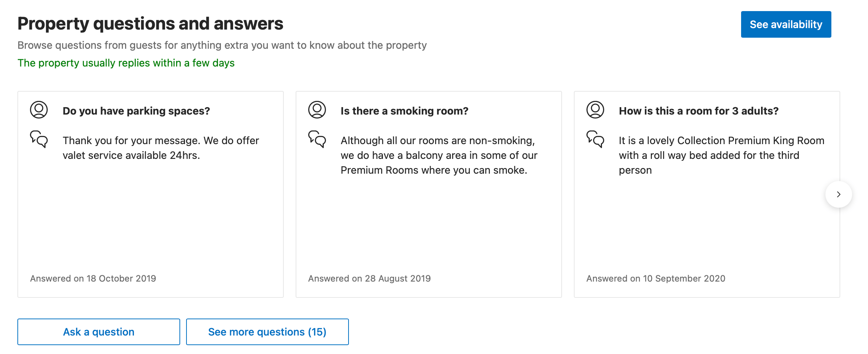This screenshot has width=868, height=354.
Task: Advance the carousel with the right chevron
Action: 839,194
